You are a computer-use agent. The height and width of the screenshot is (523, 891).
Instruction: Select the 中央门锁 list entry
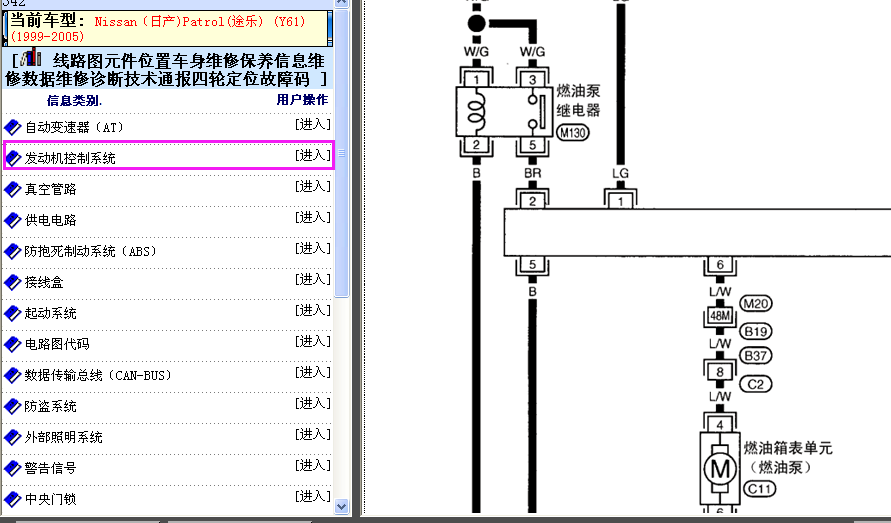click(x=51, y=499)
